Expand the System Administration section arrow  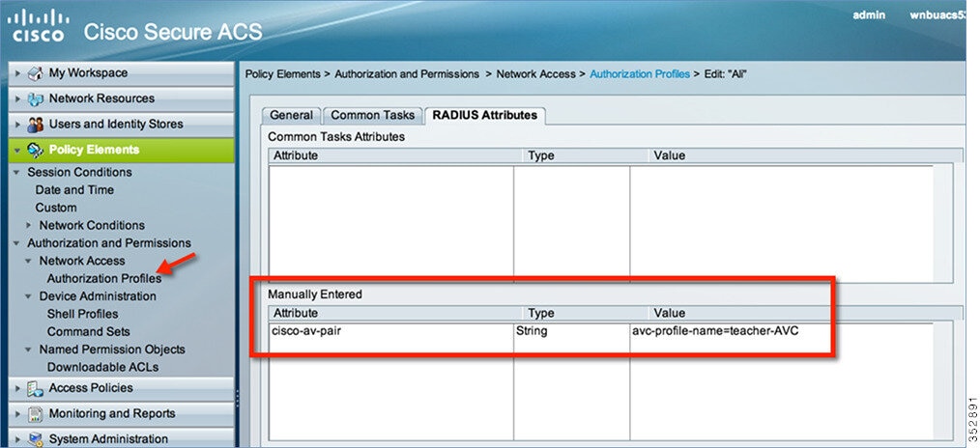18,439
